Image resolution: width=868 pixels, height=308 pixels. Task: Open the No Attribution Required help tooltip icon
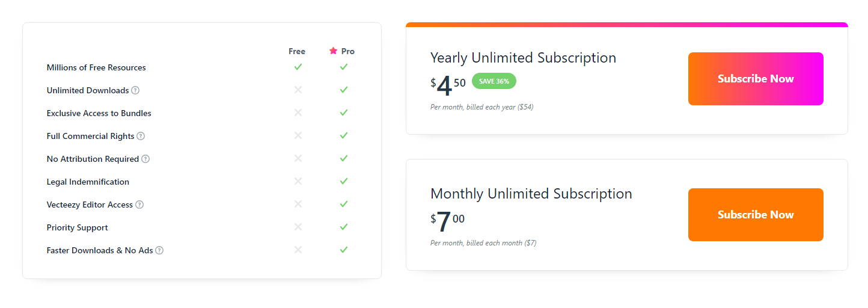[x=145, y=159]
